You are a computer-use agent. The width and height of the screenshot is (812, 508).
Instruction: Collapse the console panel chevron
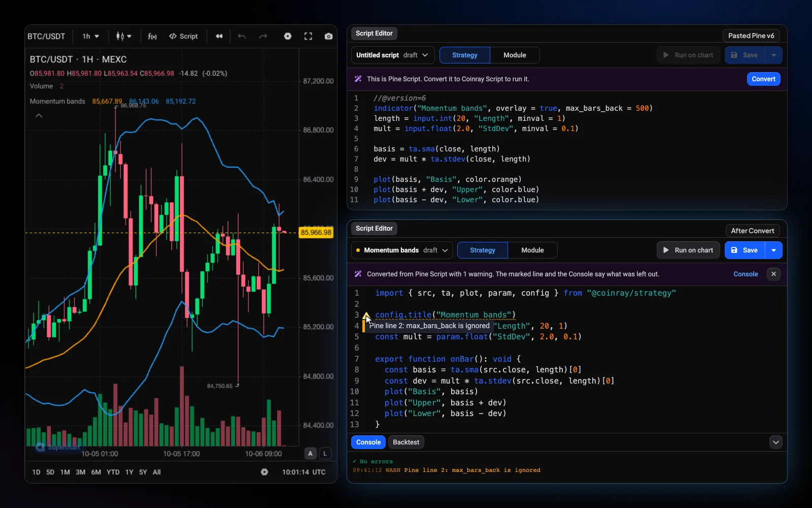pos(776,442)
